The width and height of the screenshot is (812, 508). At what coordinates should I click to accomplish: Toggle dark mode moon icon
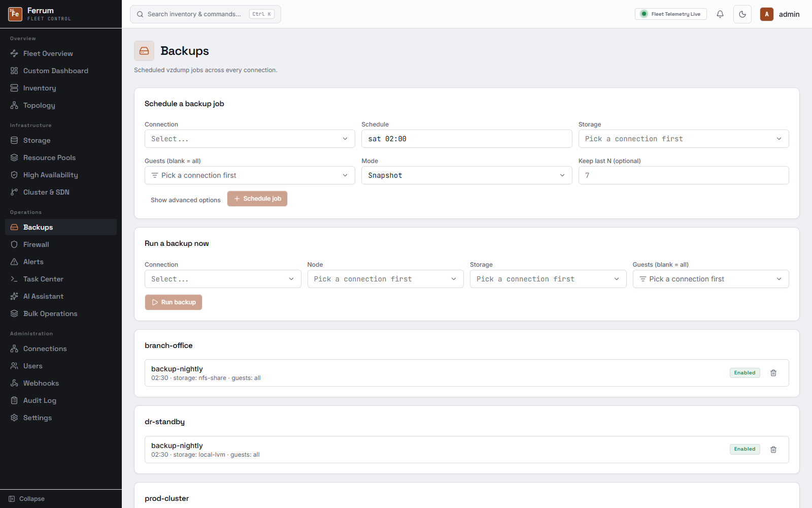742,14
